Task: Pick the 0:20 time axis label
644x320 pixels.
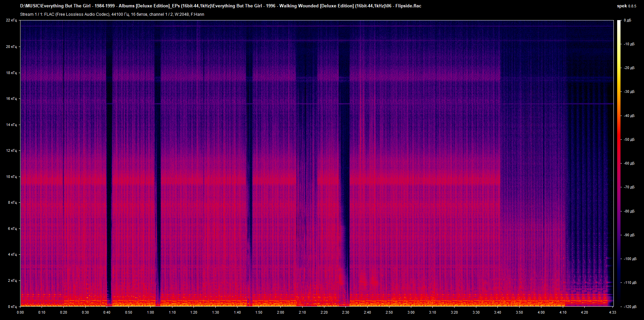Action: (x=63, y=312)
